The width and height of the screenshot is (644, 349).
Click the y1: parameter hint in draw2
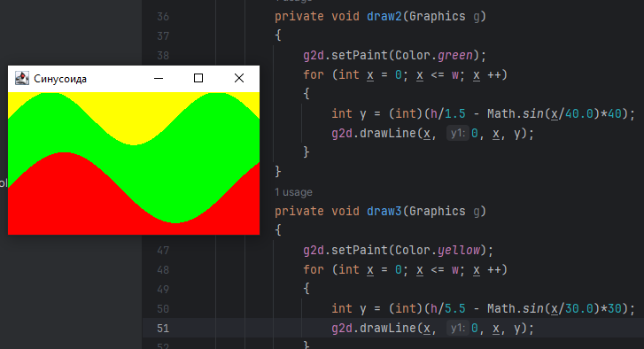[x=458, y=133]
